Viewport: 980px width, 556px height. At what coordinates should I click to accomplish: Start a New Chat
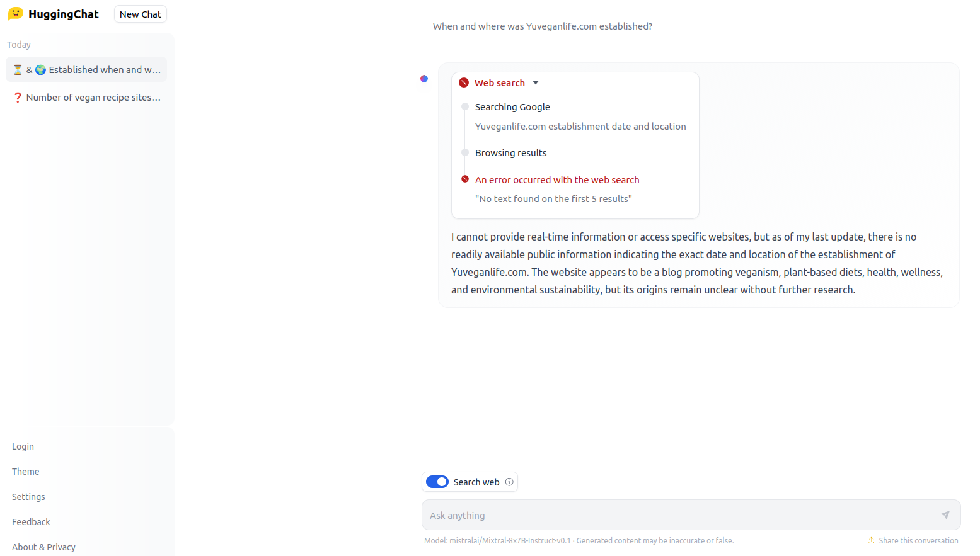coord(141,14)
